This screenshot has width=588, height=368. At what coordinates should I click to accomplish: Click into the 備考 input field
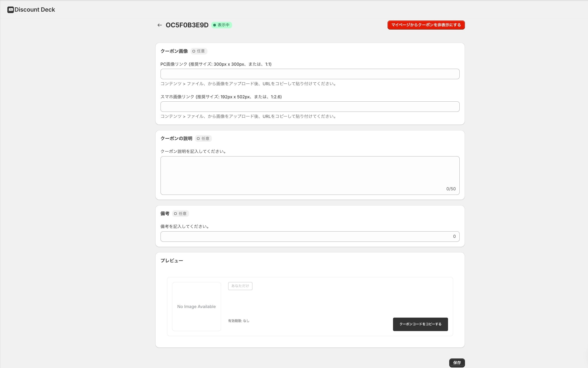click(306, 237)
